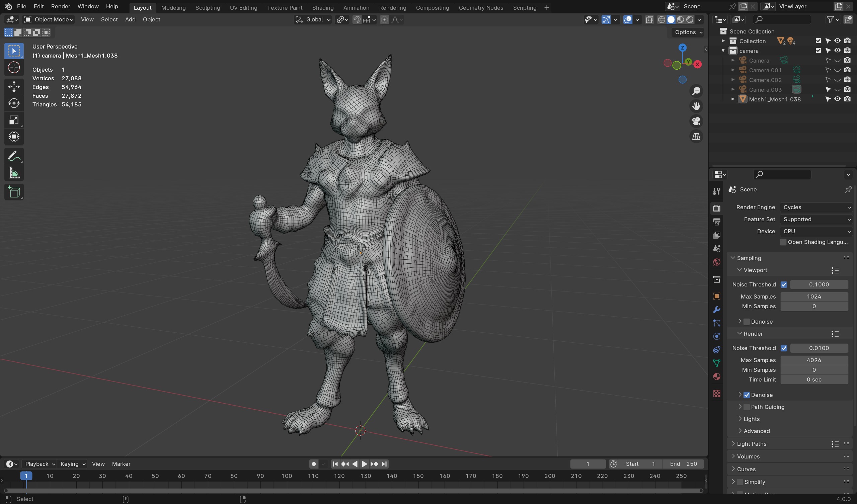857x504 pixels.
Task: Open the Device dropdown
Action: 817,231
